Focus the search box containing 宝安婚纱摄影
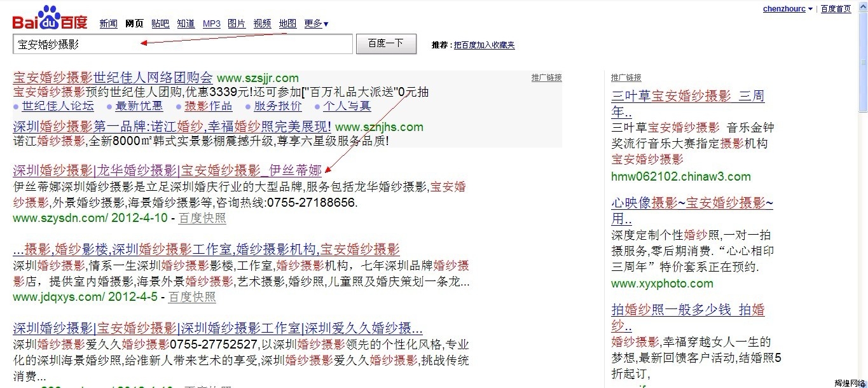The image size is (868, 388). point(183,44)
